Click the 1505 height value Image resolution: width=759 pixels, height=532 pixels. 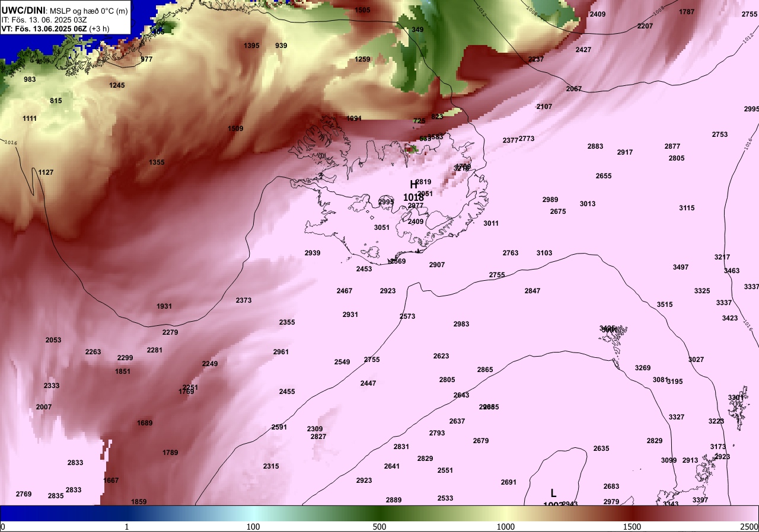362,10
